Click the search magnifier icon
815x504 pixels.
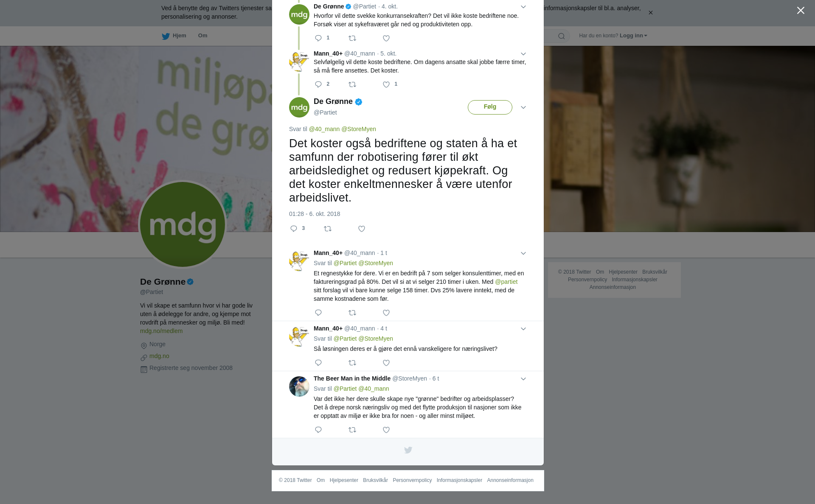click(562, 36)
